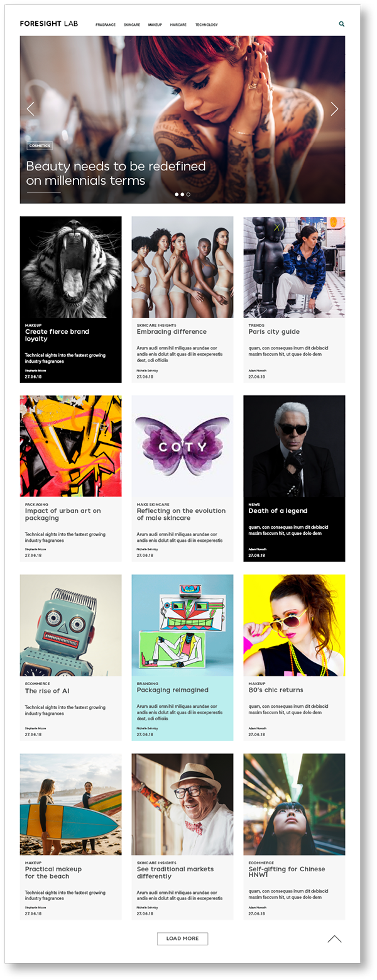Click the back-to-top chevron icon
Screen dimensions: 377x980
coord(334,939)
